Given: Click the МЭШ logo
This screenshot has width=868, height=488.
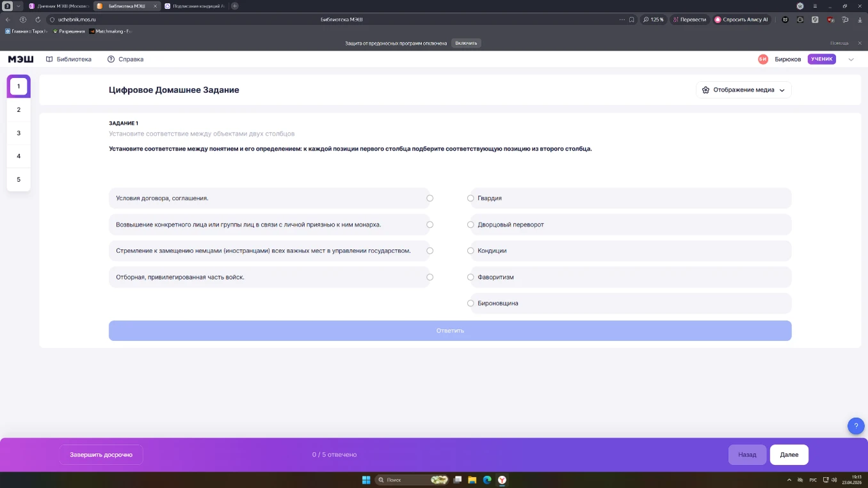Looking at the screenshot, I should coord(20,59).
